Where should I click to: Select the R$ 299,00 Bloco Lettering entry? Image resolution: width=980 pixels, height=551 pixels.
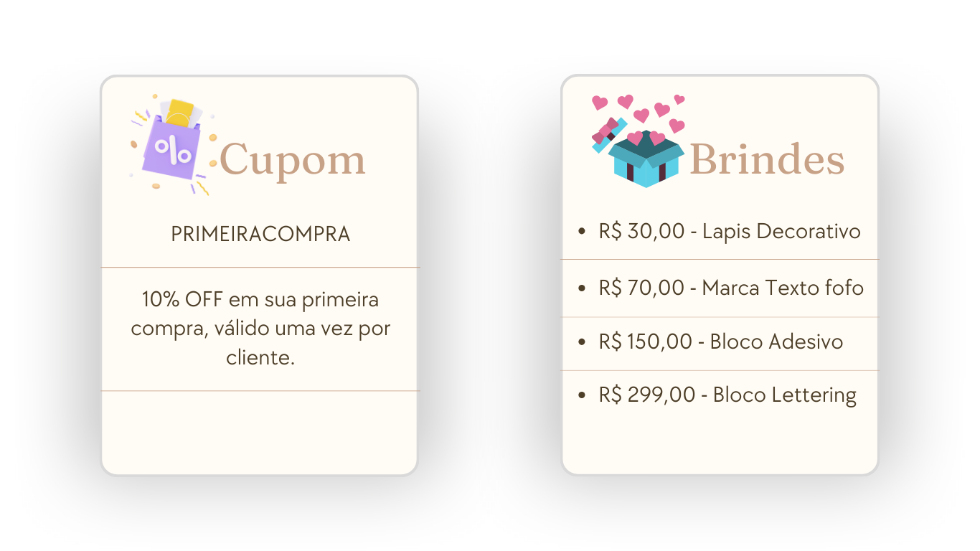pyautogui.click(x=727, y=395)
